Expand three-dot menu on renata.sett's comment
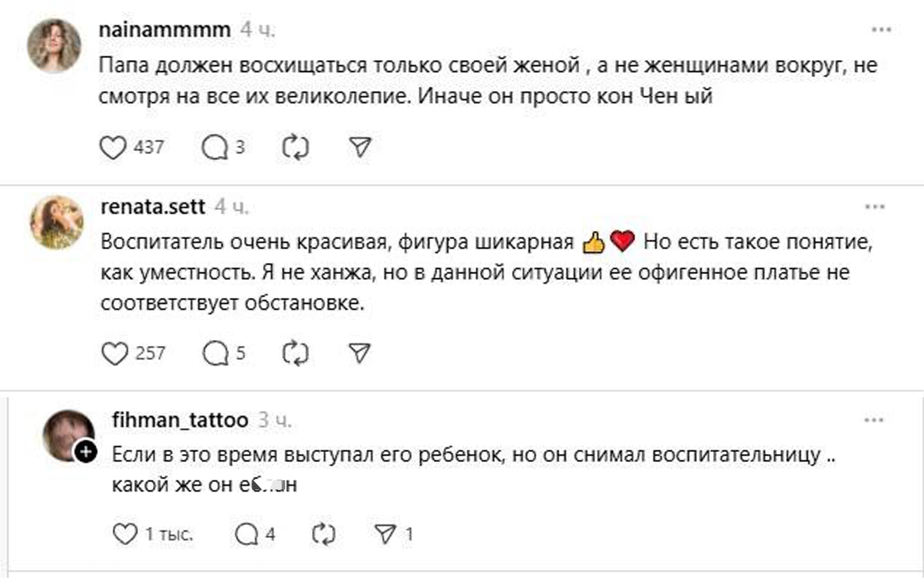This screenshot has width=924, height=580. point(875,207)
